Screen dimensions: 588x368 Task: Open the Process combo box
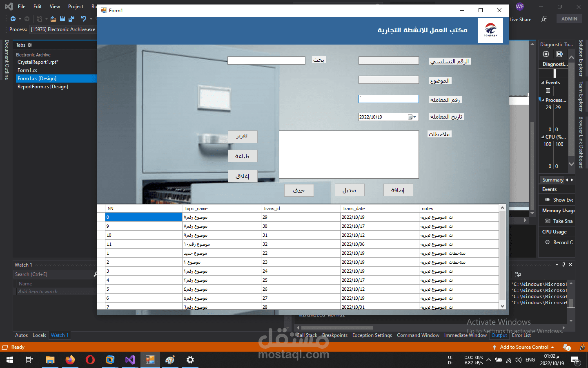(63, 29)
